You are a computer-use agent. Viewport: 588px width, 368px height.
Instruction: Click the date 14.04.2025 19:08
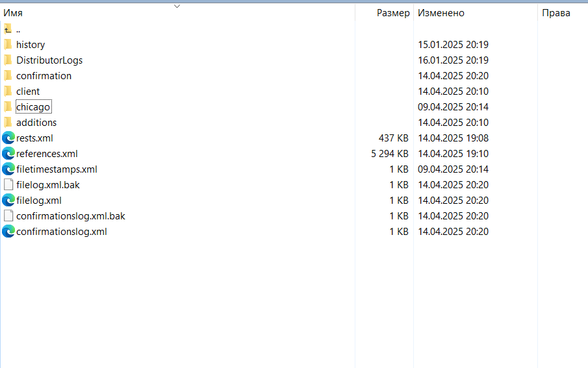click(453, 138)
